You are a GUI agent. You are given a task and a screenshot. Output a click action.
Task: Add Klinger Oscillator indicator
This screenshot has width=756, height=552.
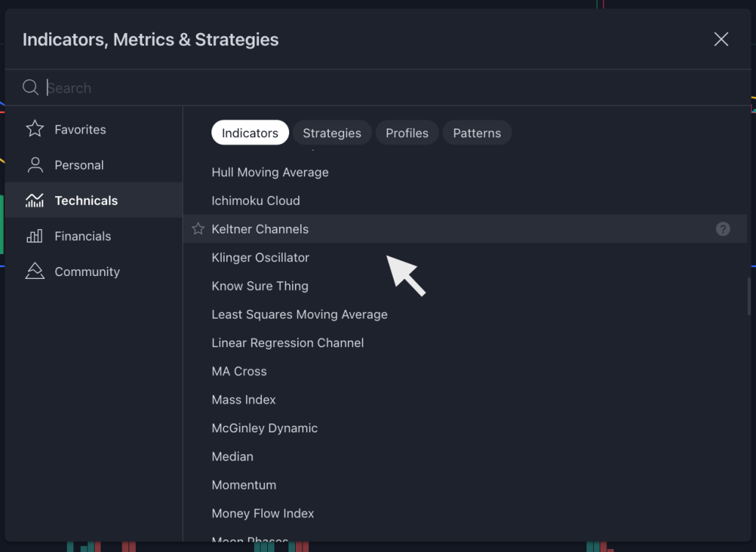[x=465, y=258]
